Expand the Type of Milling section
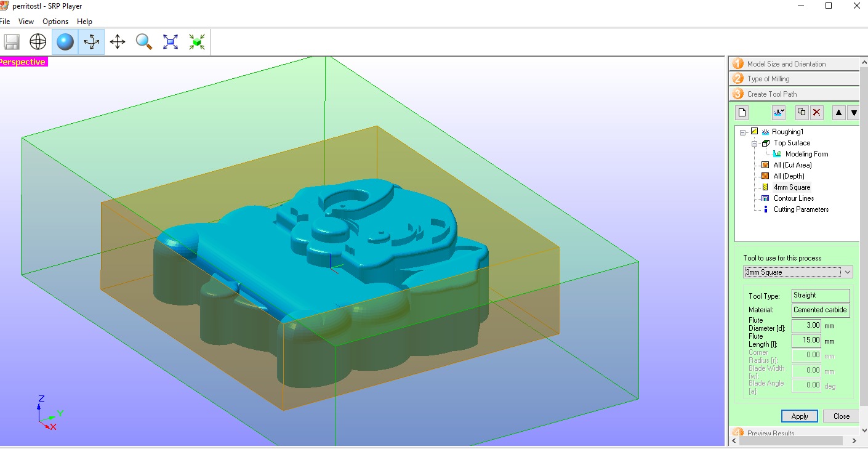 [x=794, y=79]
